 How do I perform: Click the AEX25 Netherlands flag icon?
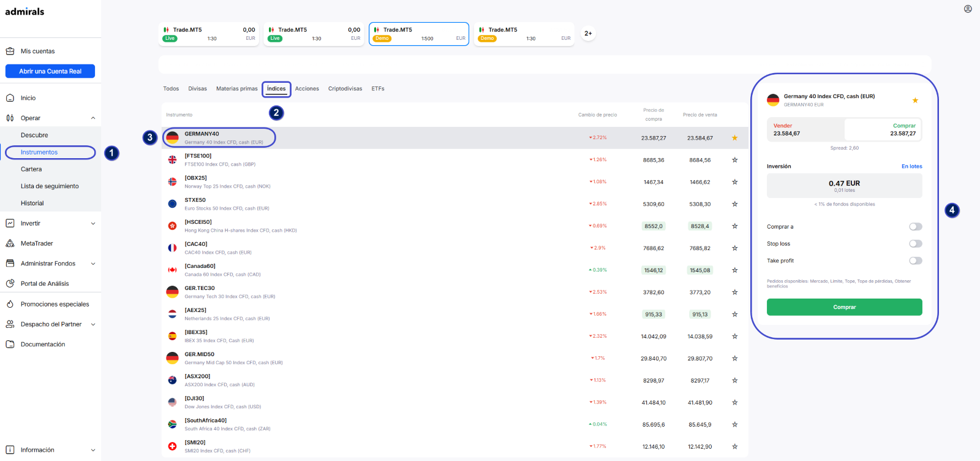tap(172, 314)
